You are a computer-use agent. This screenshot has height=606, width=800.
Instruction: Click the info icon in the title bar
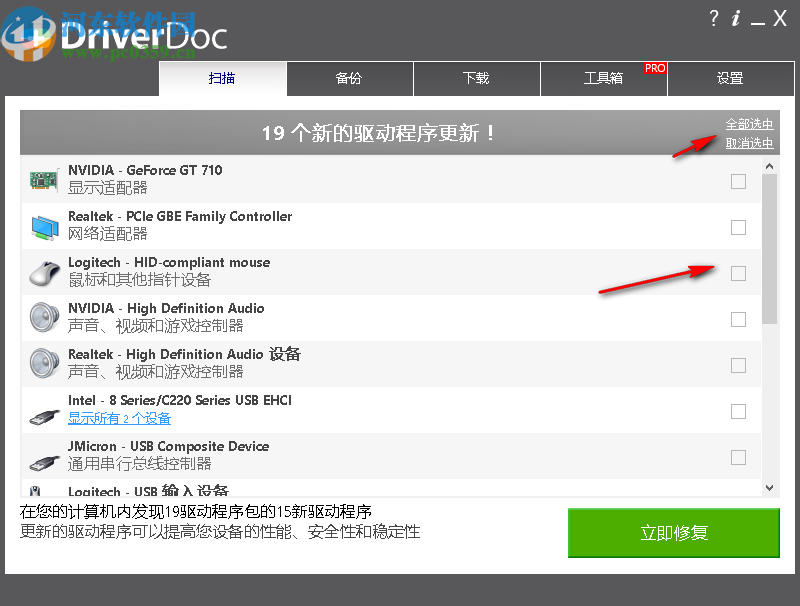point(737,17)
